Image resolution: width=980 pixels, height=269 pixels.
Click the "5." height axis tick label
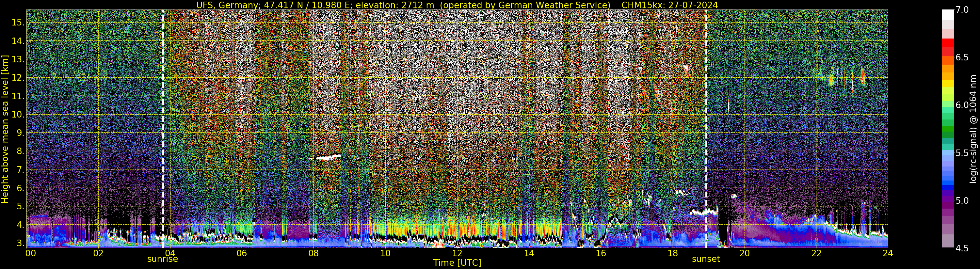tap(20, 207)
